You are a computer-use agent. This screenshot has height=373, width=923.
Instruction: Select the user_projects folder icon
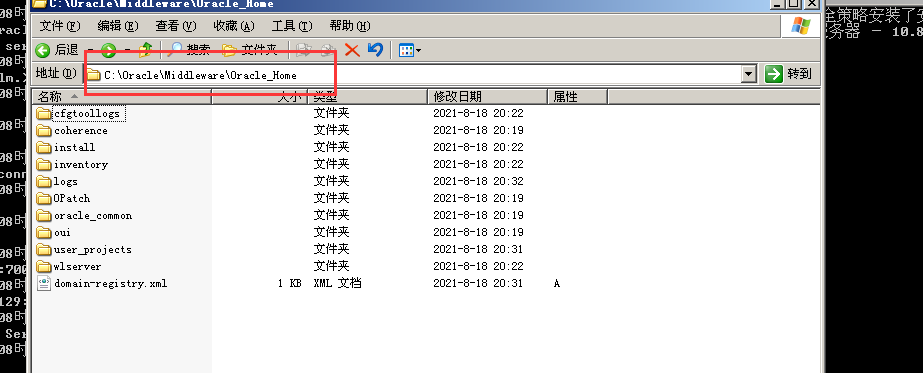44,249
